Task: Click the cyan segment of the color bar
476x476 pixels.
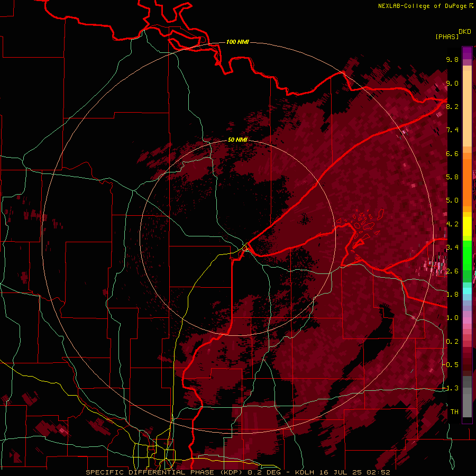Action: coord(467,290)
